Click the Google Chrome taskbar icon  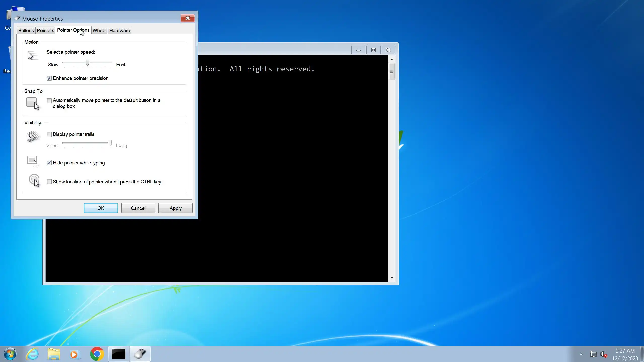(97, 354)
